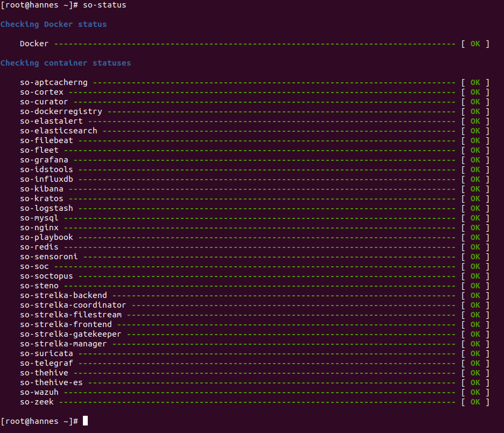504x433 pixels.
Task: Click the OK status next to Docker
Action: [x=475, y=44]
